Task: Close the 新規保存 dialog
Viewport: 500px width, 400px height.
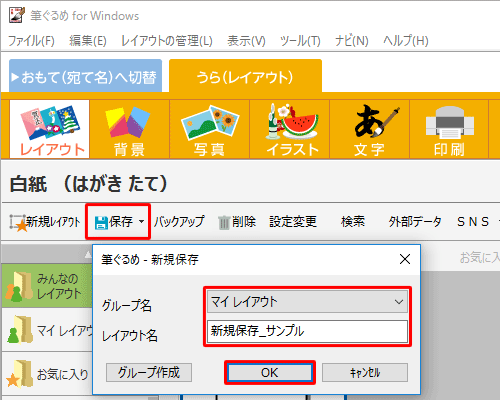Action: pyautogui.click(x=405, y=259)
